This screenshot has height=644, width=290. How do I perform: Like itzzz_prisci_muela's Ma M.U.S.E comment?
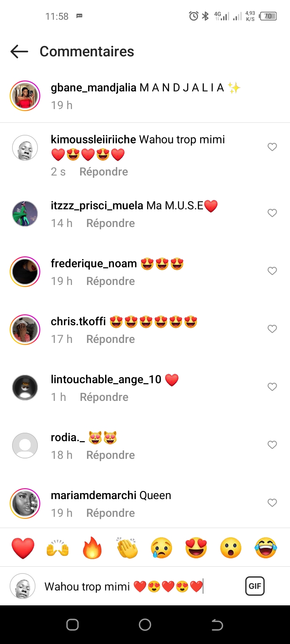(272, 213)
